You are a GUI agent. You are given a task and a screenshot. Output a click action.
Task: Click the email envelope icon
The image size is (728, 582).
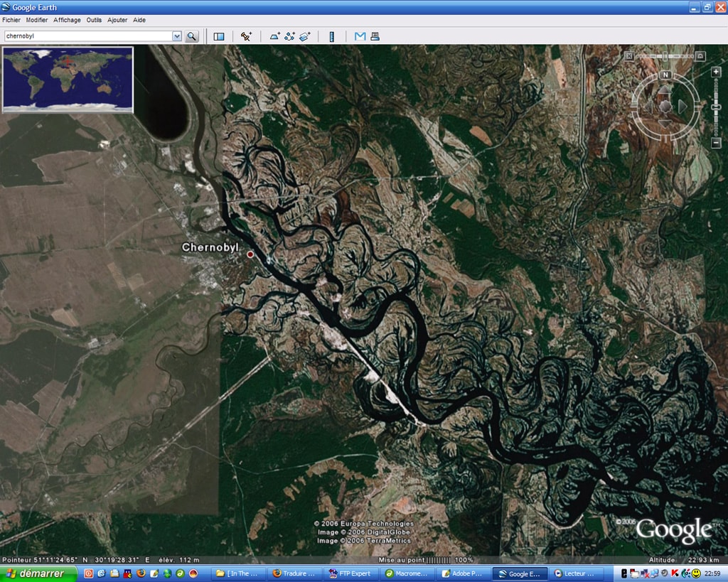tap(360, 36)
